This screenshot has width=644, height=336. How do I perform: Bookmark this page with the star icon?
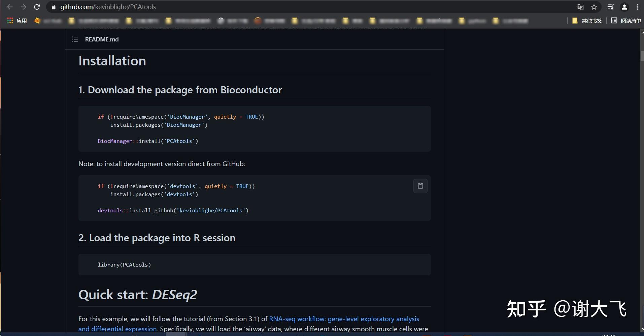[x=594, y=7]
